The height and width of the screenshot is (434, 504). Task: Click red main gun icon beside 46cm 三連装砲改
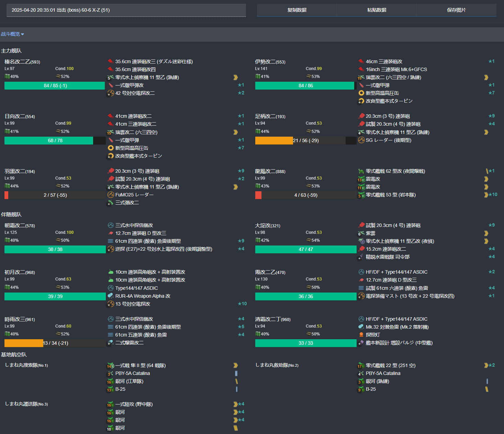click(361, 61)
